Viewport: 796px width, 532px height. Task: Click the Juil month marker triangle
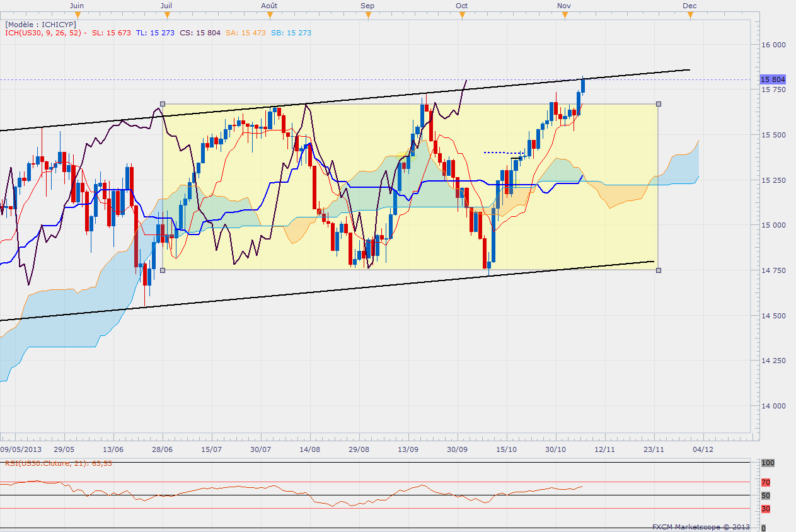[166, 16]
